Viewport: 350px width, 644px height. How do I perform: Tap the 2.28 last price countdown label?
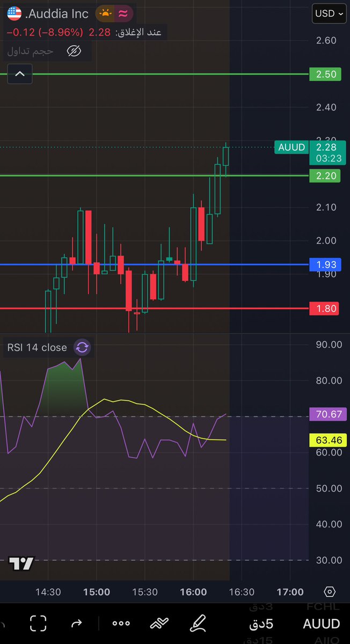[x=326, y=152]
